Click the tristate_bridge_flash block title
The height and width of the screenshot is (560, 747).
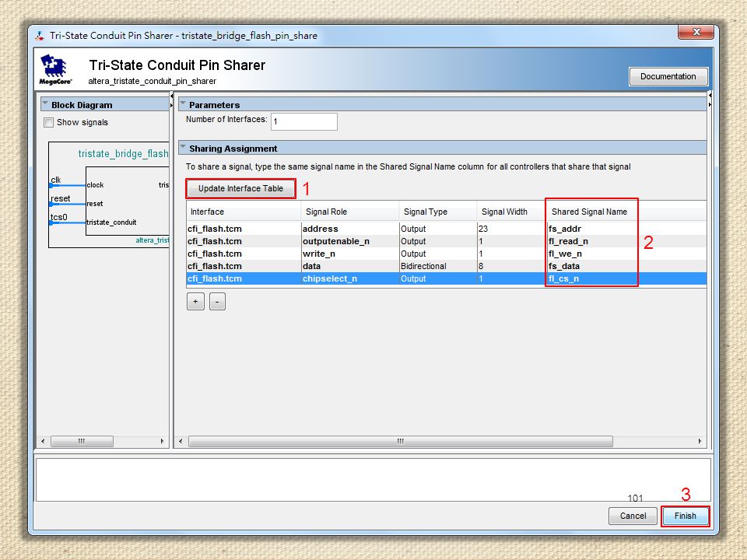(124, 154)
